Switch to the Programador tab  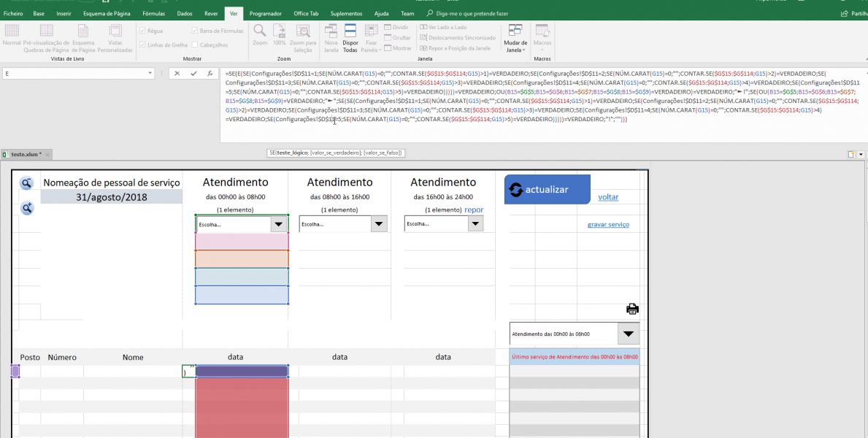[265, 13]
